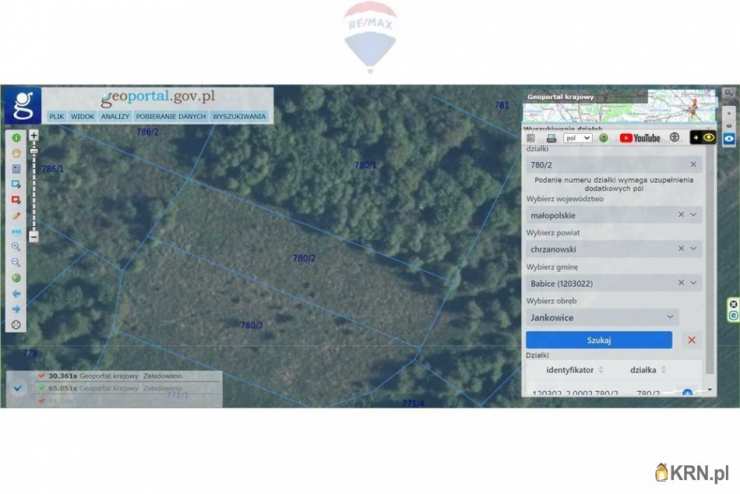
Task: Open the language selector 'pol' dropdown
Action: pyautogui.click(x=578, y=138)
